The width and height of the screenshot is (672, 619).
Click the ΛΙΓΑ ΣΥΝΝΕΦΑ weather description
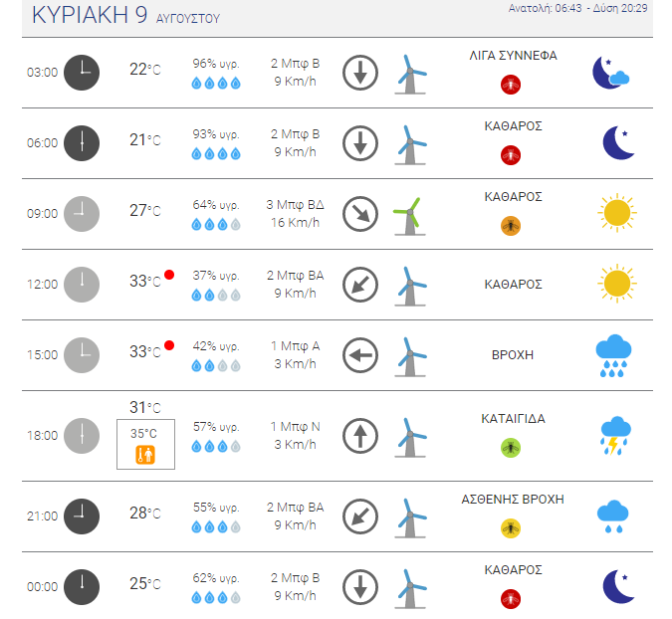513,56
